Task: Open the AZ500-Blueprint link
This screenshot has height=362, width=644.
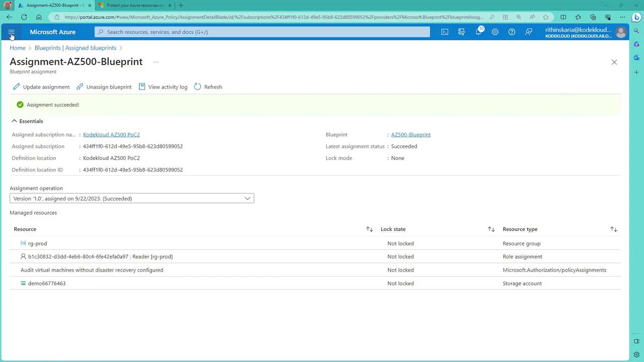Action: tap(411, 135)
